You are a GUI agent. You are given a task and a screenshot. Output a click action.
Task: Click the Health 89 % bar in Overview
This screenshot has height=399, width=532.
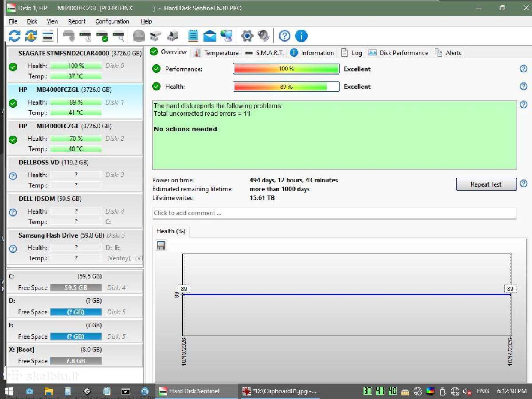pyautogui.click(x=286, y=86)
